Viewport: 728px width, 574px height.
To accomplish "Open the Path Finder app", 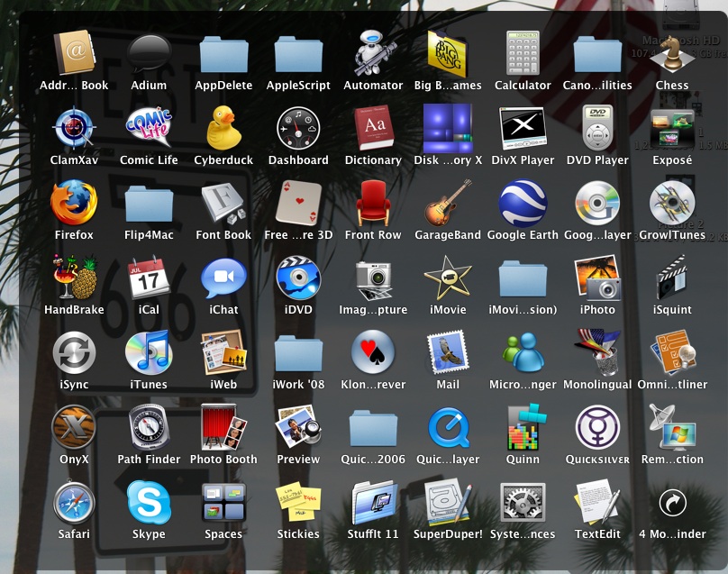I will (149, 427).
